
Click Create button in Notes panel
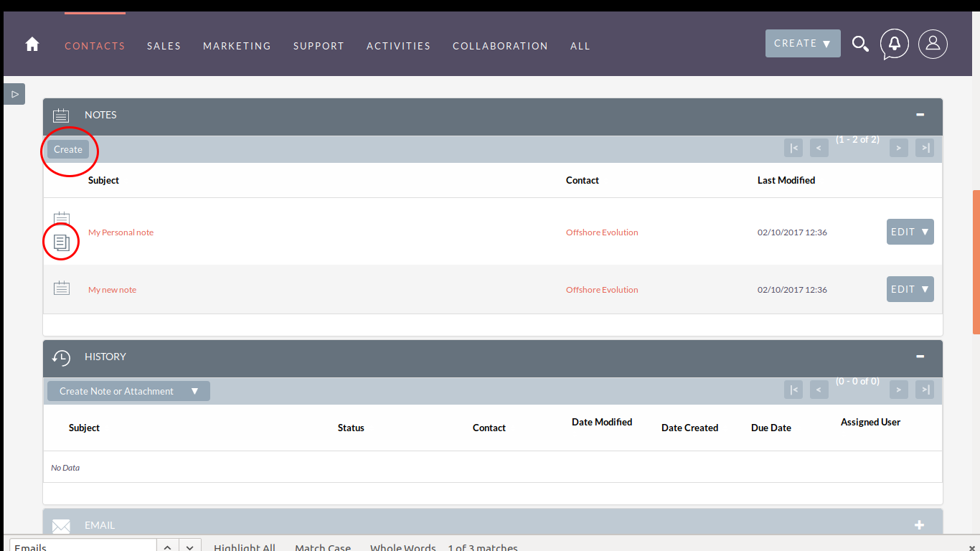click(68, 149)
